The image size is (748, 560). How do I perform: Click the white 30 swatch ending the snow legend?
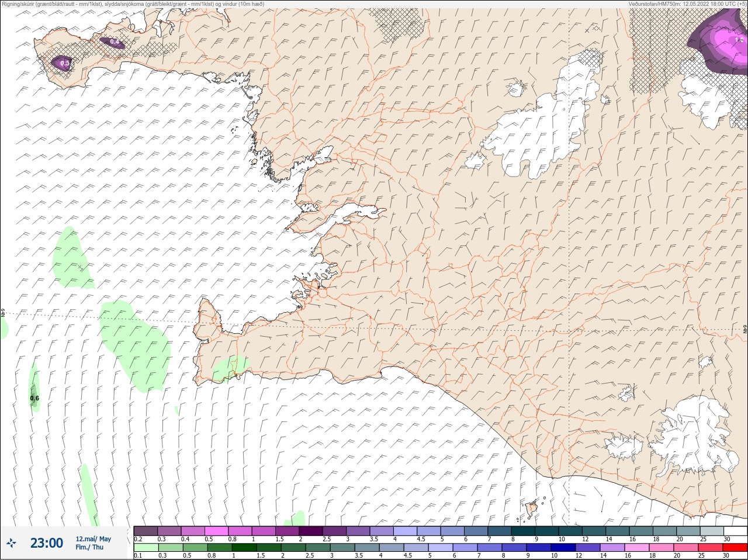[x=736, y=531]
